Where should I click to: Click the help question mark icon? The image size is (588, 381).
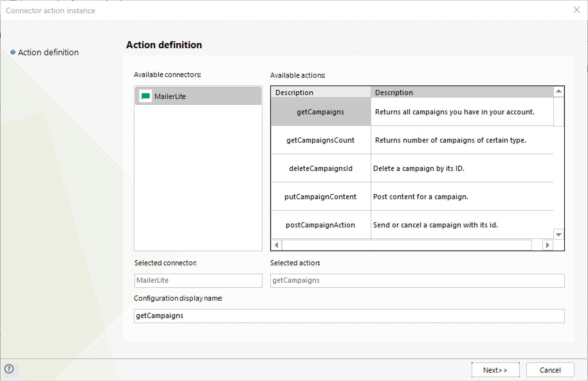9,369
